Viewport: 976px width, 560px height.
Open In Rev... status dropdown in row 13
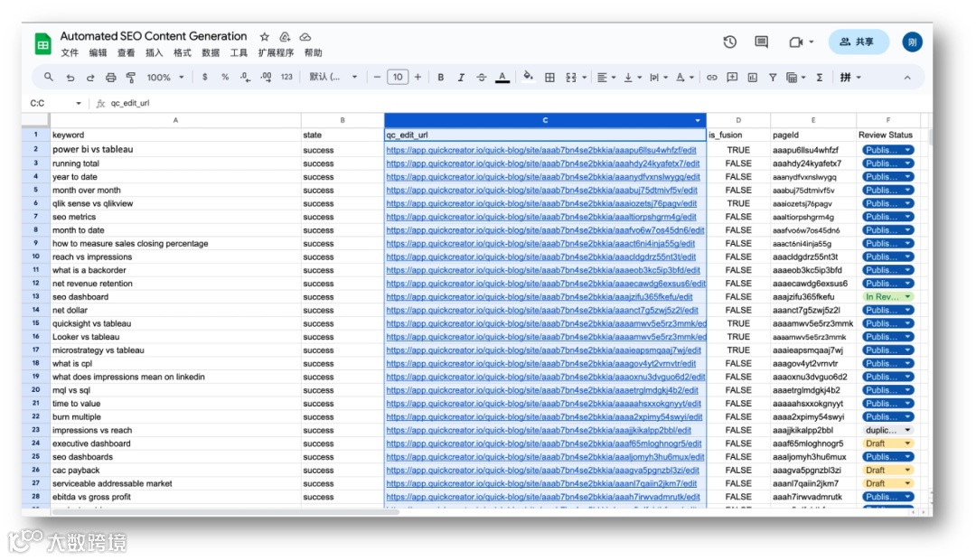(887, 297)
